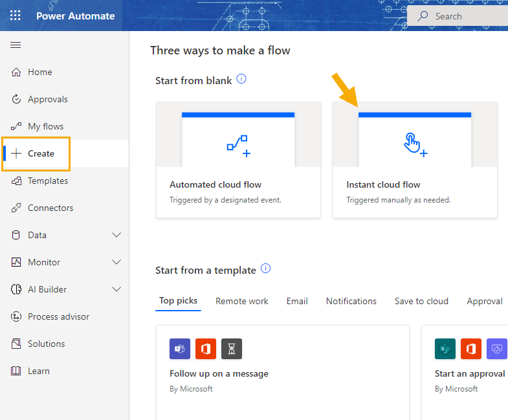Click 'Triggered by a designated event.' text
This screenshot has height=420, width=508.
[225, 200]
